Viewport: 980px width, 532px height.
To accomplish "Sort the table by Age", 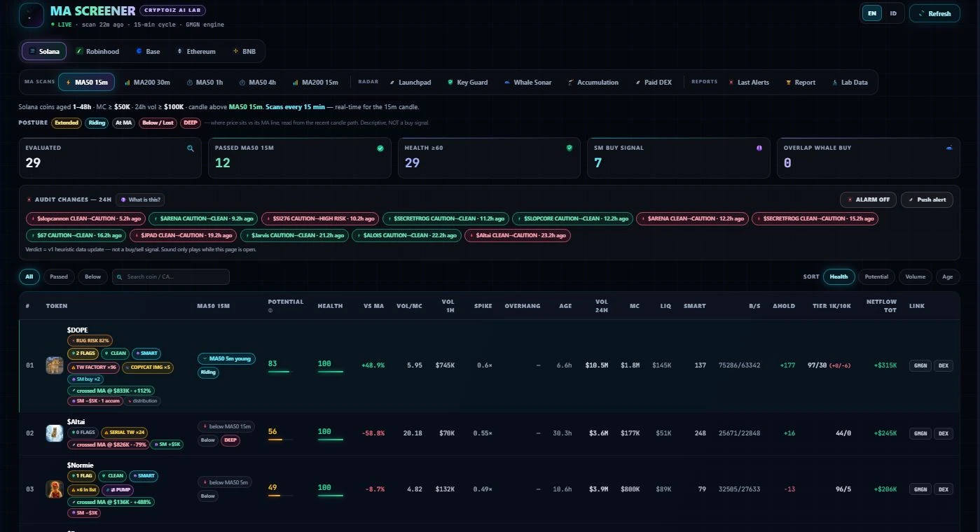I will pyautogui.click(x=948, y=276).
